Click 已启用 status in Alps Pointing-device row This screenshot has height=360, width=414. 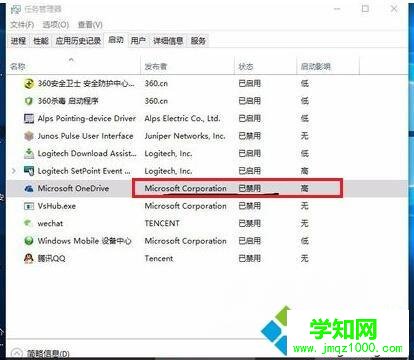pos(250,118)
